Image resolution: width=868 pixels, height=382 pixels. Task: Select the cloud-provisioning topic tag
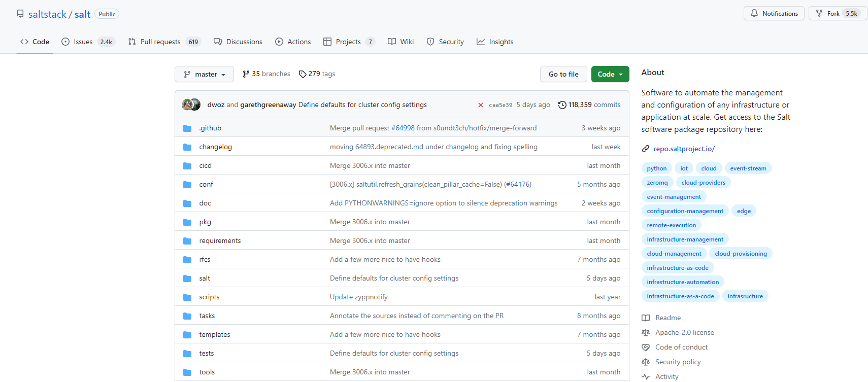[x=741, y=254]
